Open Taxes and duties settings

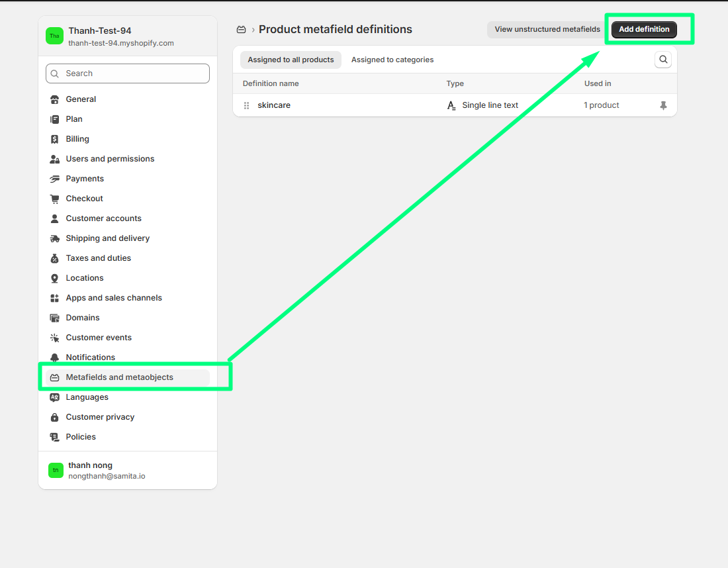click(x=98, y=258)
